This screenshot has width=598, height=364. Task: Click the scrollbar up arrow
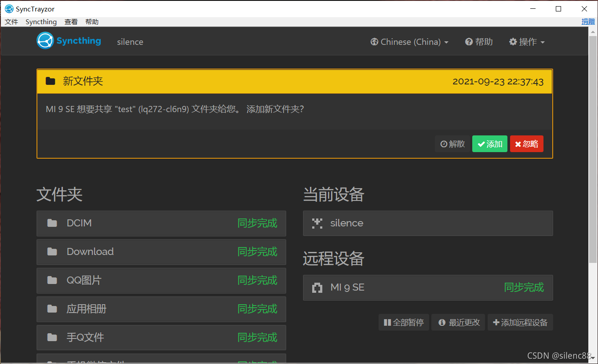click(x=593, y=31)
